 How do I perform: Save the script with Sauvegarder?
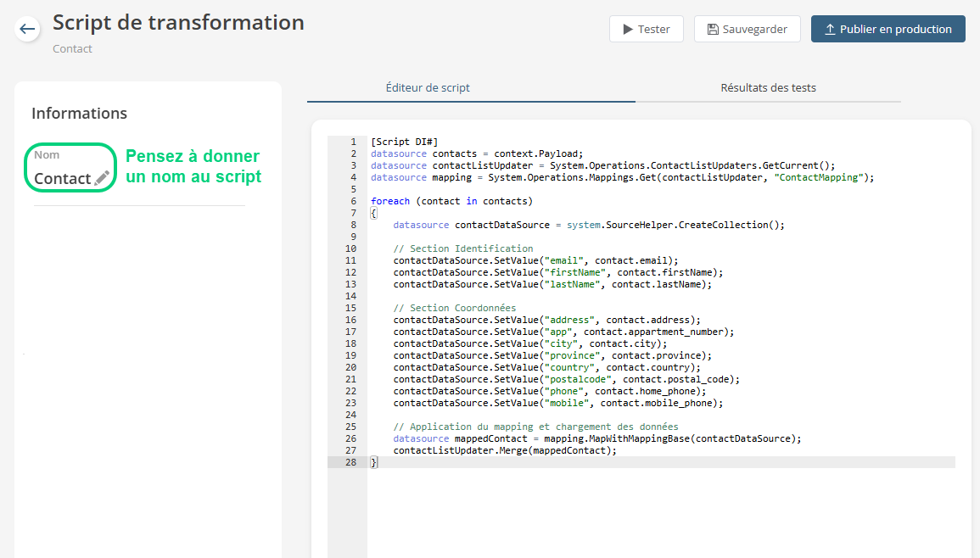747,29
